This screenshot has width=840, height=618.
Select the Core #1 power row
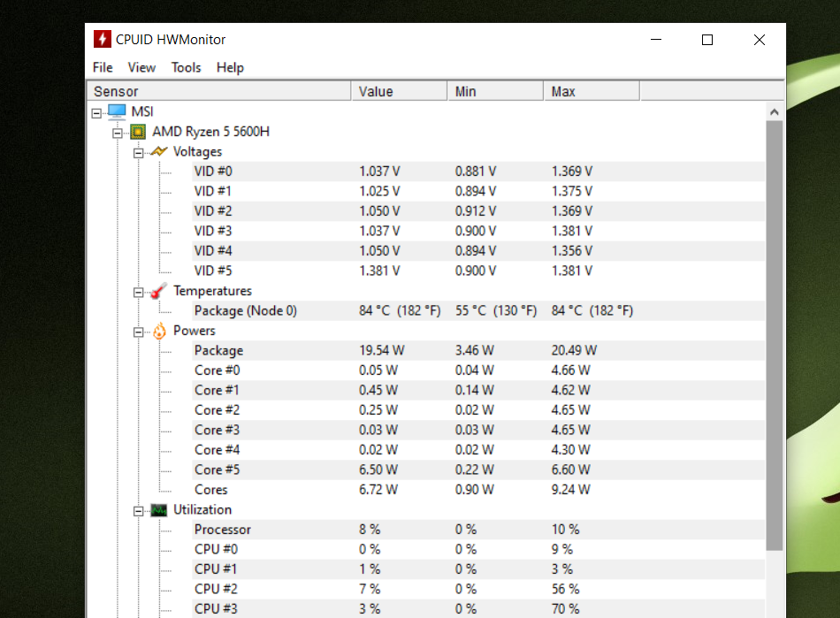(478, 390)
